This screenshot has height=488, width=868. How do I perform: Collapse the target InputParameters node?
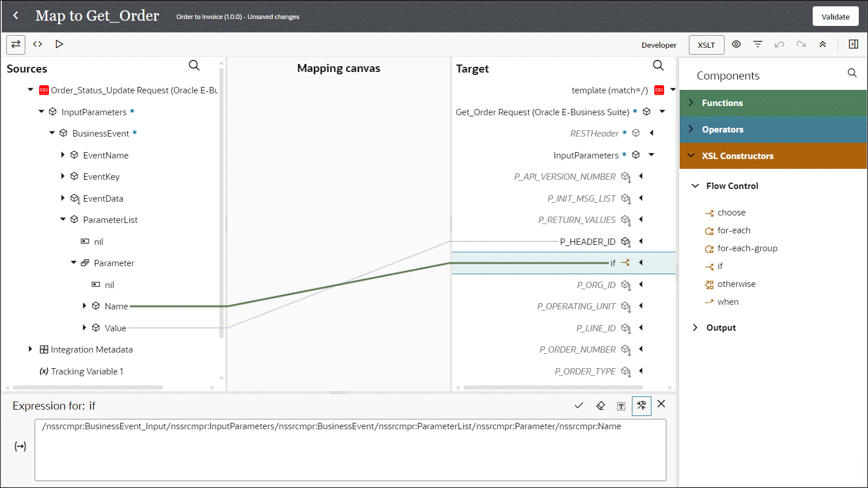pos(651,154)
